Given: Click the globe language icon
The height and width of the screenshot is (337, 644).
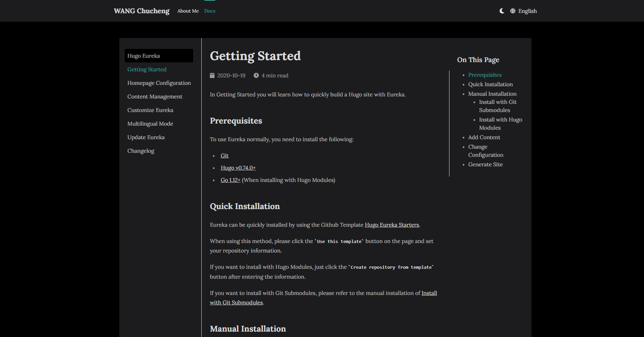Looking at the screenshot, I should [x=513, y=11].
